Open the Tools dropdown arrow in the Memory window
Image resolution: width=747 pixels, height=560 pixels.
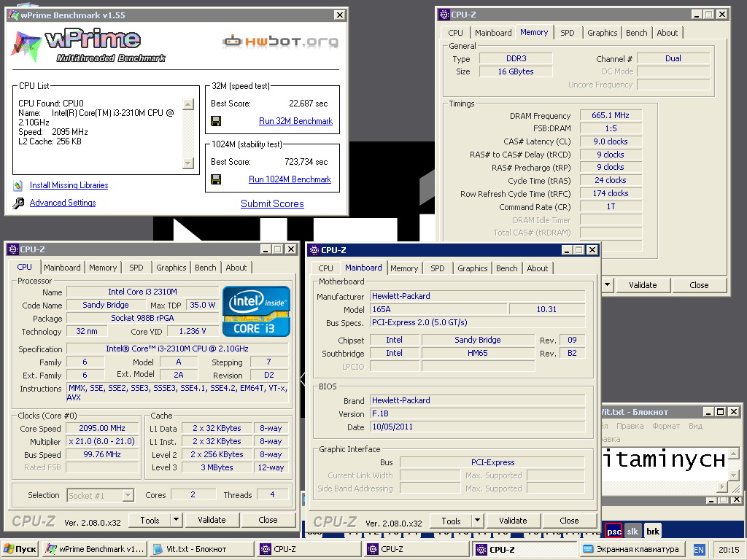[607, 285]
